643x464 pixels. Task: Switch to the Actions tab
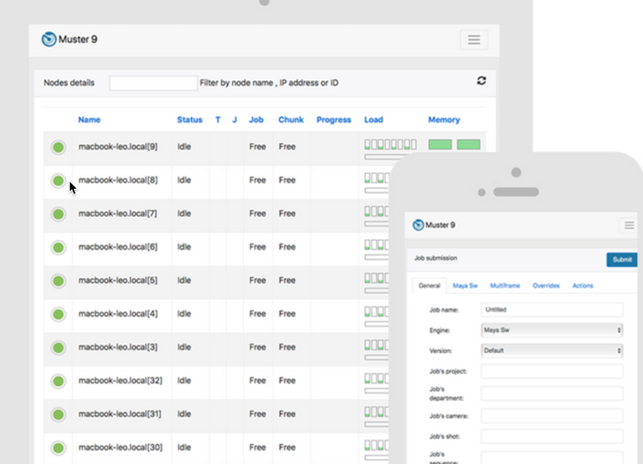[583, 286]
